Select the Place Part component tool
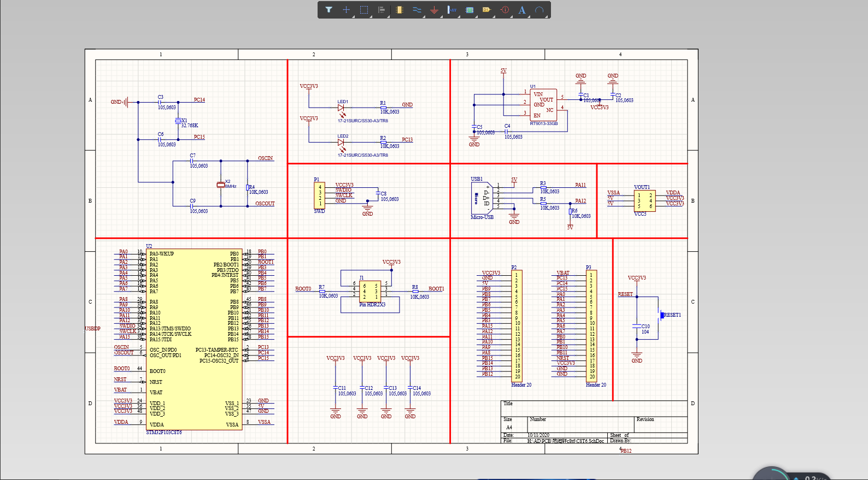Image resolution: width=868 pixels, height=480 pixels. [x=400, y=10]
